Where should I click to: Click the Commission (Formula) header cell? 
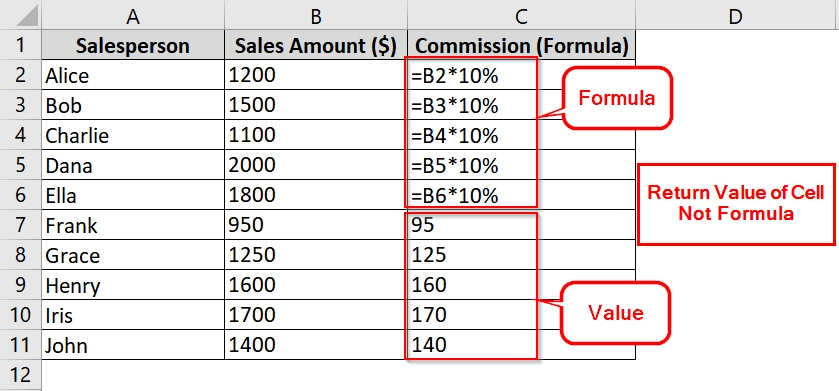tap(522, 45)
